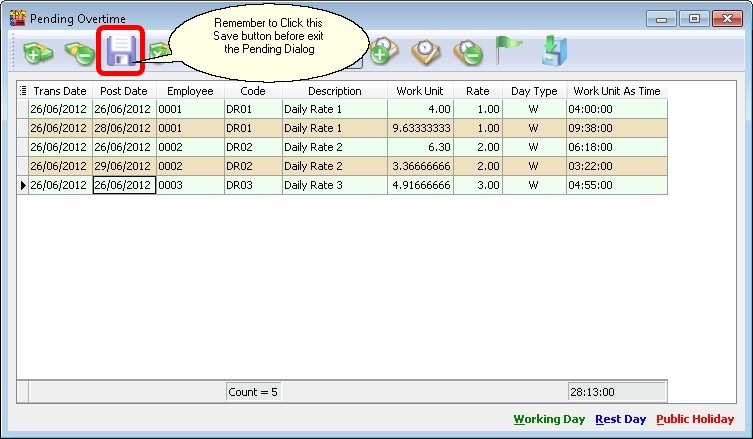Click the Employee column header
753x439 pixels.
tap(189, 91)
